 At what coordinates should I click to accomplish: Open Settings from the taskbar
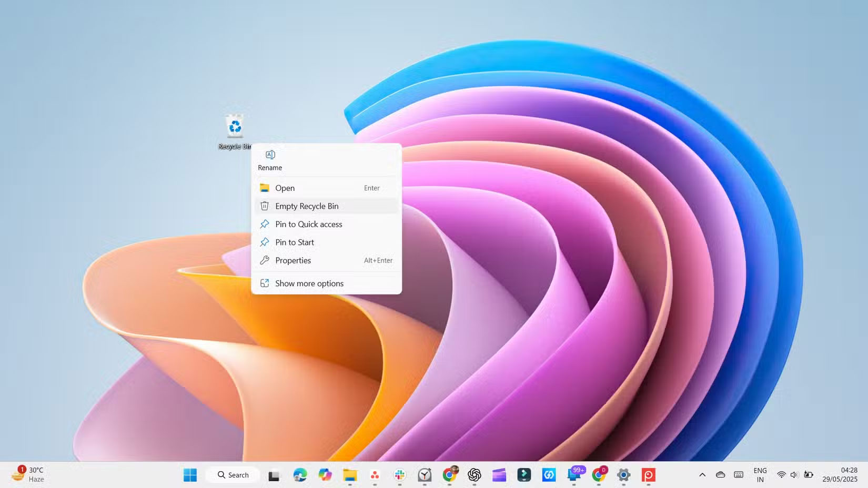click(x=623, y=475)
